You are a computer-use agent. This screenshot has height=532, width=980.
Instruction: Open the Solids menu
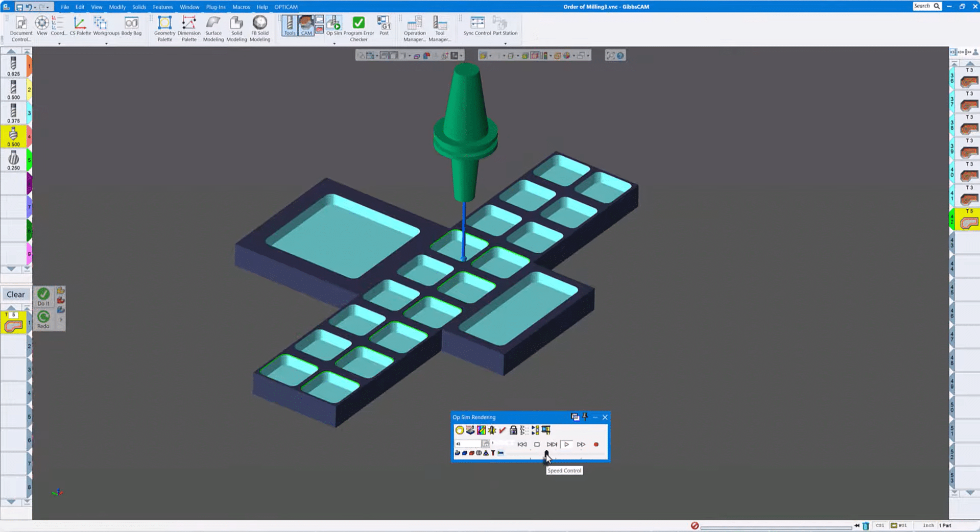point(139,7)
